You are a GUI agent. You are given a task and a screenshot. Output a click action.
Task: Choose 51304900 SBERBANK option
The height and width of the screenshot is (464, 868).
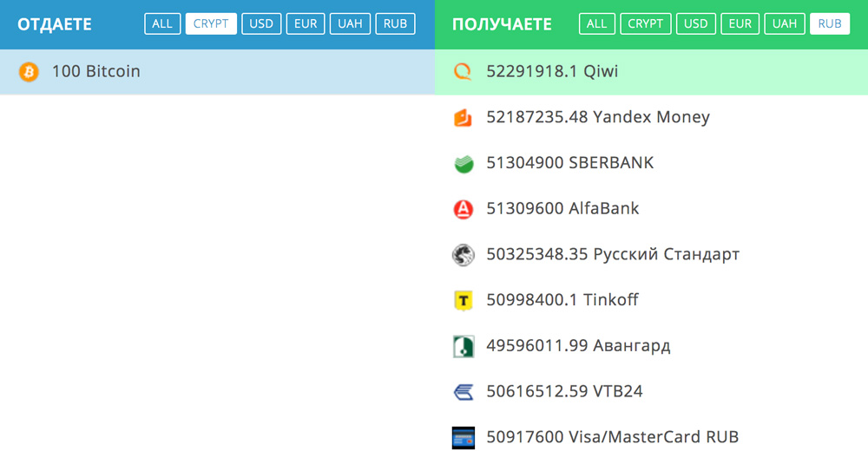651,163
